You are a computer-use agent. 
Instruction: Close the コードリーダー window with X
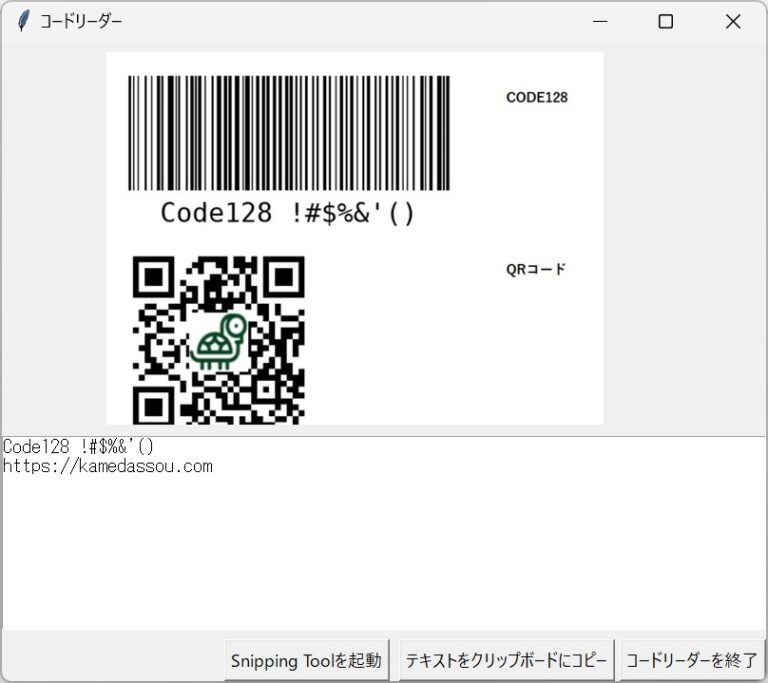coord(733,21)
